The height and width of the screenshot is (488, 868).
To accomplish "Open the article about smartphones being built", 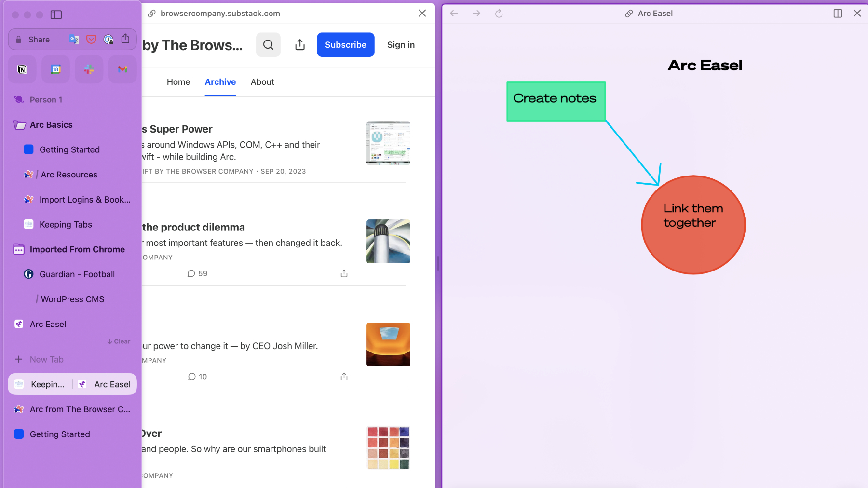I will (234, 449).
